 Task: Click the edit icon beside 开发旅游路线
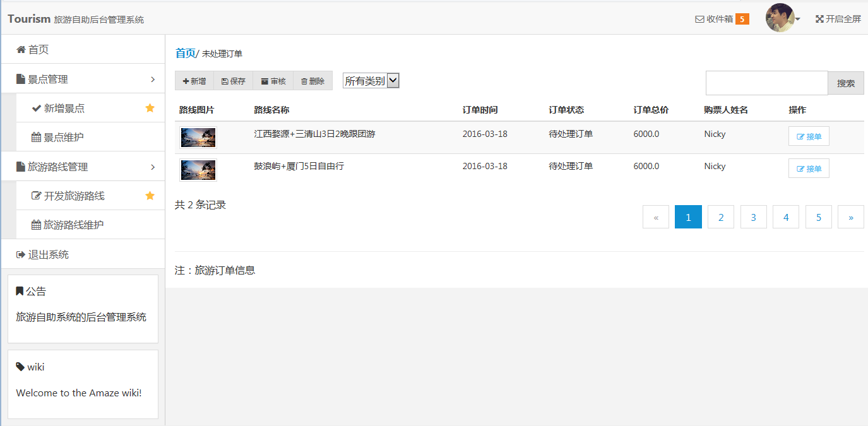click(x=37, y=196)
